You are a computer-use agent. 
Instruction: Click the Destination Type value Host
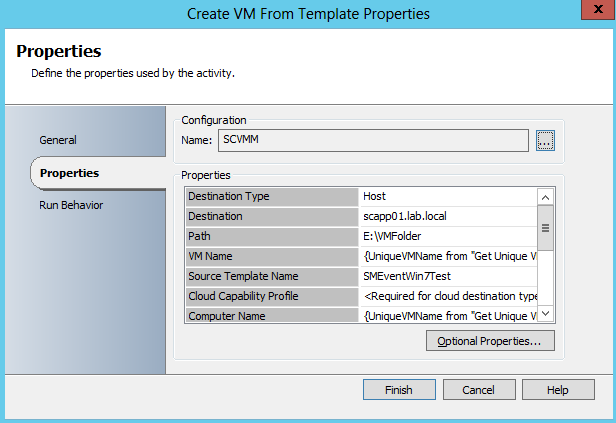tap(447, 197)
